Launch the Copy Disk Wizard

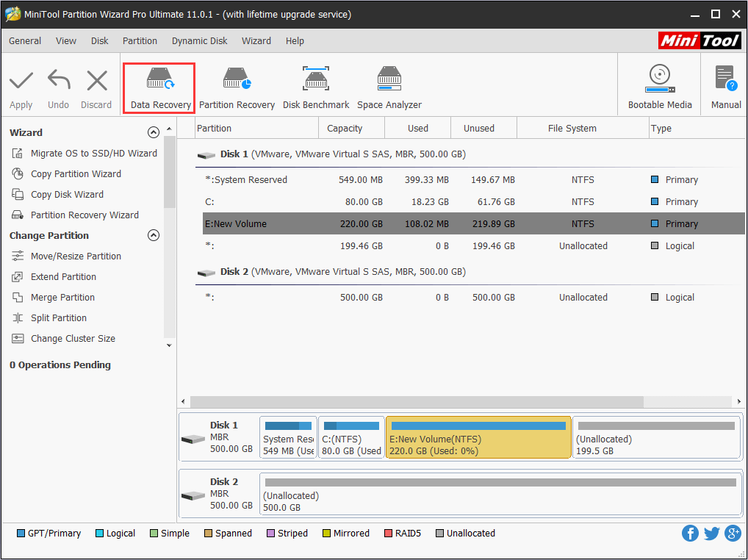click(58, 194)
